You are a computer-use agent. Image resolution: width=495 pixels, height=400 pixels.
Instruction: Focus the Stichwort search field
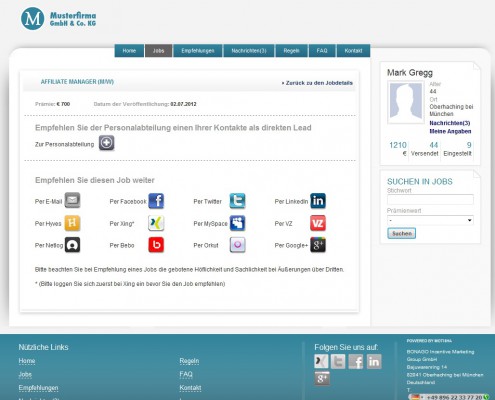pos(430,200)
